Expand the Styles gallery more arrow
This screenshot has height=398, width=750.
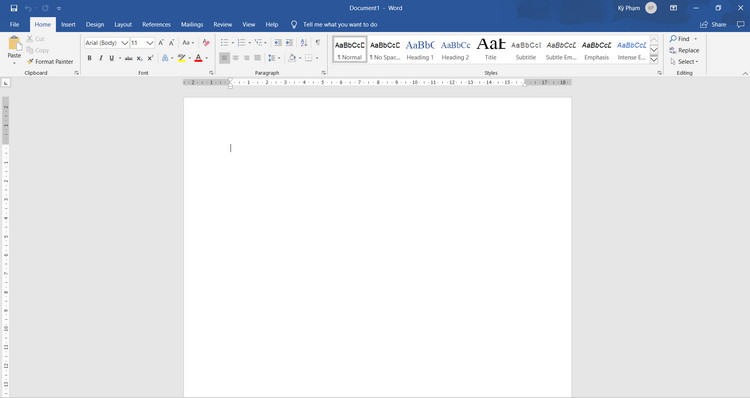[x=654, y=60]
